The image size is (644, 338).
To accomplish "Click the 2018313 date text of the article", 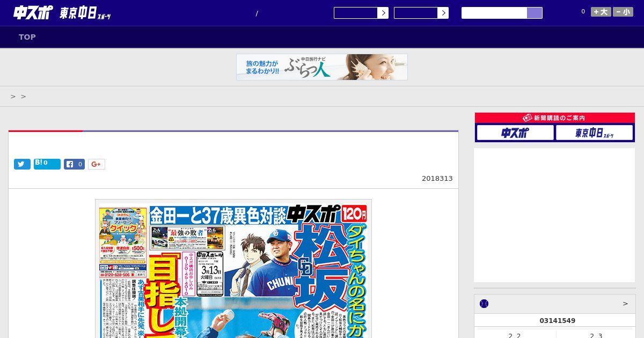I will (437, 179).
